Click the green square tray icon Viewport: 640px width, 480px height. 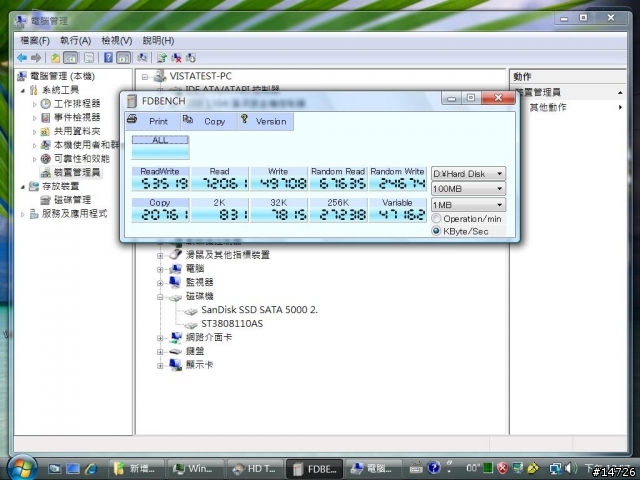pyautogui.click(x=488, y=468)
